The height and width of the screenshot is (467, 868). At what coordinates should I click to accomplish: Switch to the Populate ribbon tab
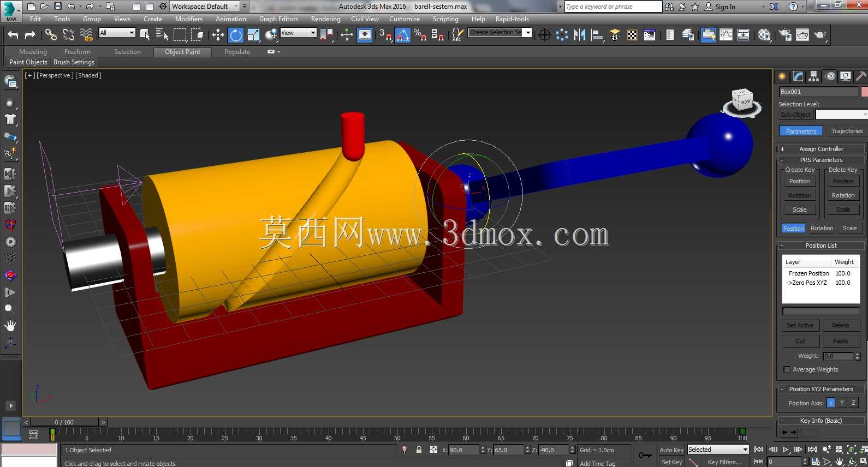237,52
